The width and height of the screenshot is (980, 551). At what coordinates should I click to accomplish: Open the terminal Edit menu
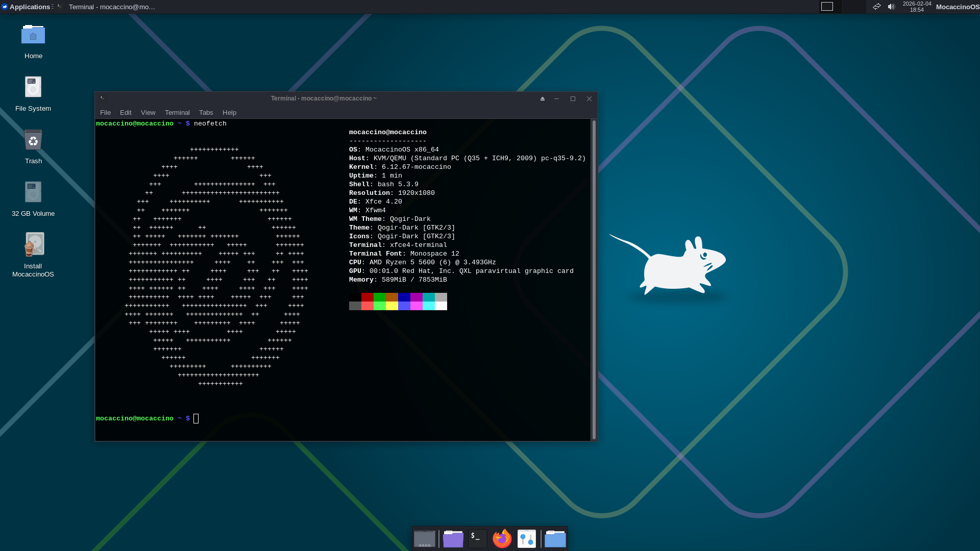coord(126,112)
